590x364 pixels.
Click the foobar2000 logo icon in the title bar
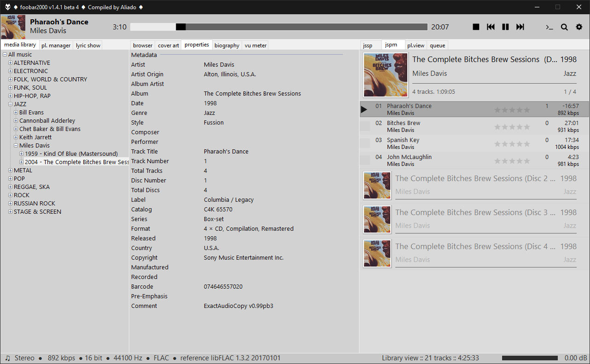[x=8, y=7]
